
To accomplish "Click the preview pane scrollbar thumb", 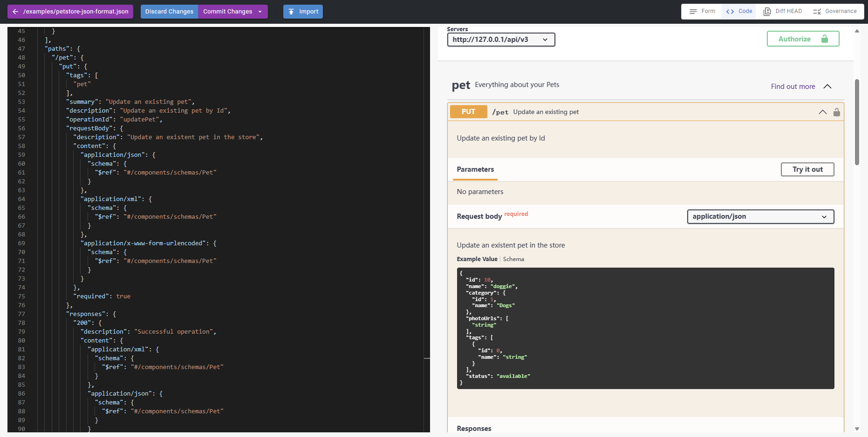I will (857, 122).
